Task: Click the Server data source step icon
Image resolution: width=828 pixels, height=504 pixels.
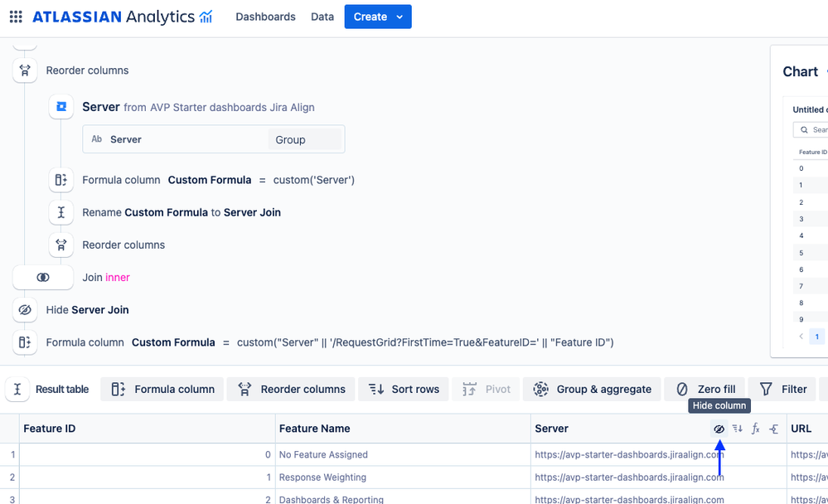Action: pyautogui.click(x=61, y=107)
